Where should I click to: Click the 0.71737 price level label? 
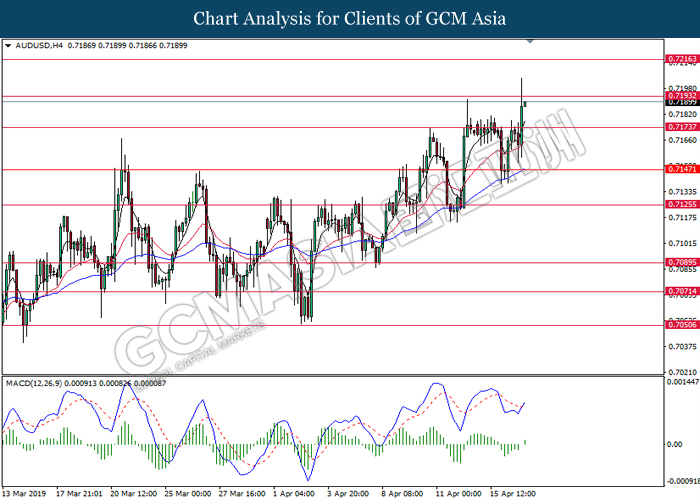coord(683,127)
